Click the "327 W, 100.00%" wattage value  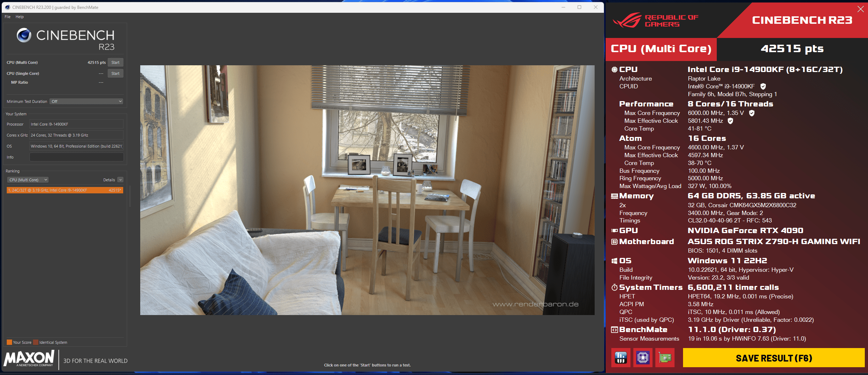[x=709, y=186]
